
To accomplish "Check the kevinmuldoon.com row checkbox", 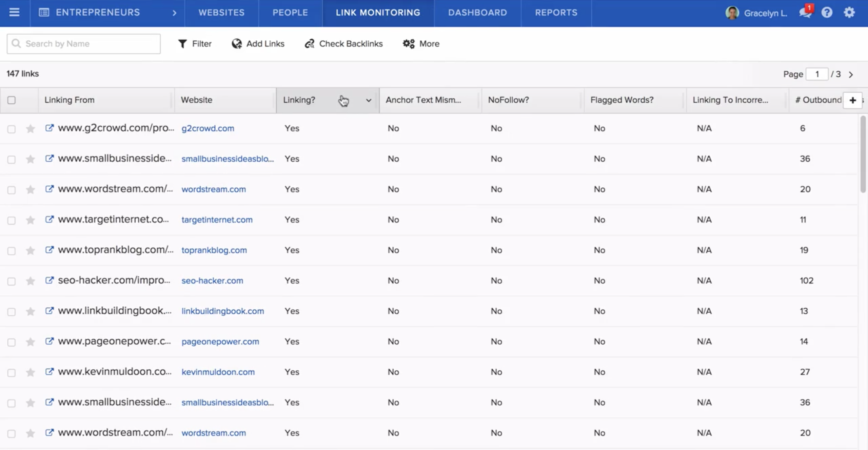I will click(x=12, y=373).
